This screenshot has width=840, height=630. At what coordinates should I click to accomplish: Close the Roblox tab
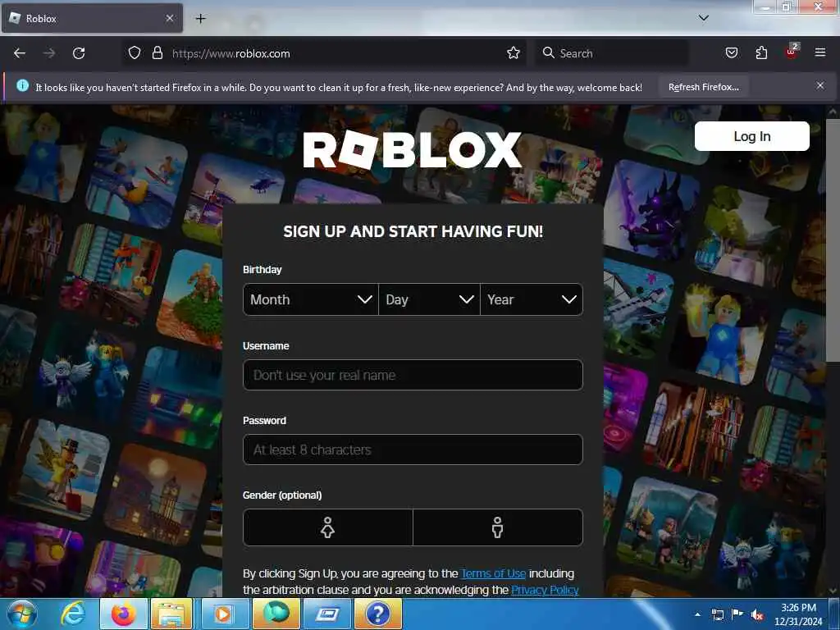click(x=169, y=18)
